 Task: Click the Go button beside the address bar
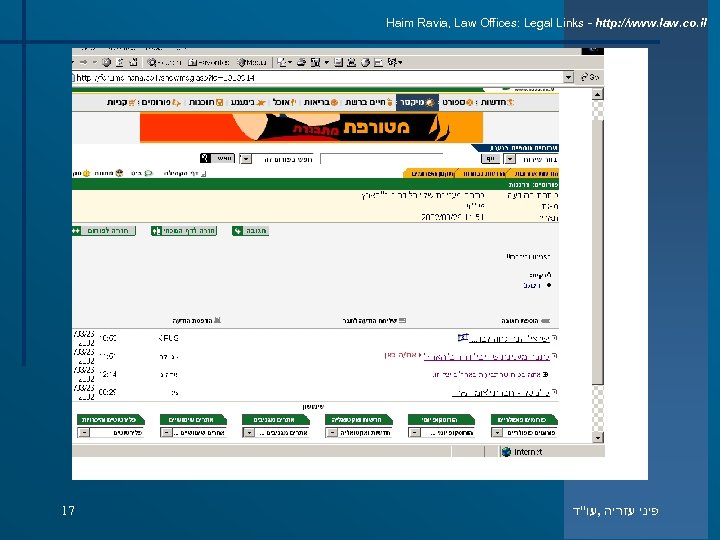590,77
